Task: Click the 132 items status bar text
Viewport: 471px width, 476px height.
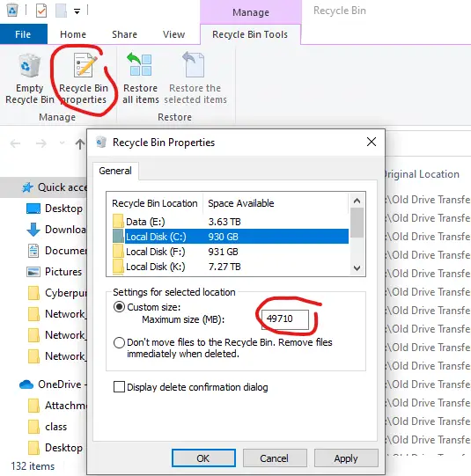Action: click(33, 466)
